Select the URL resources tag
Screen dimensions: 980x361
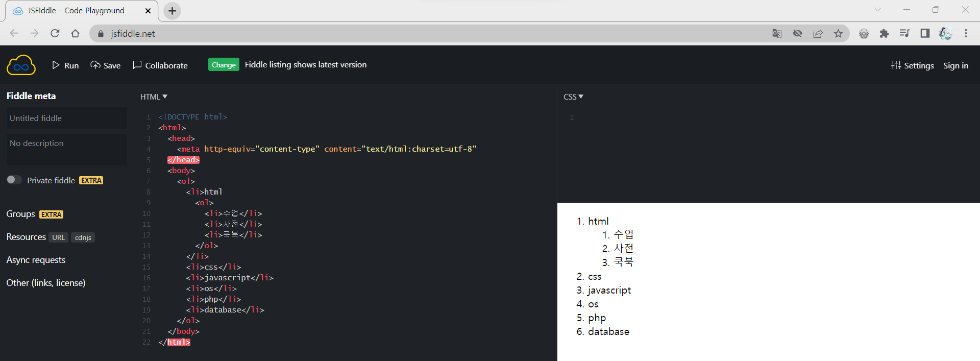pos(59,237)
